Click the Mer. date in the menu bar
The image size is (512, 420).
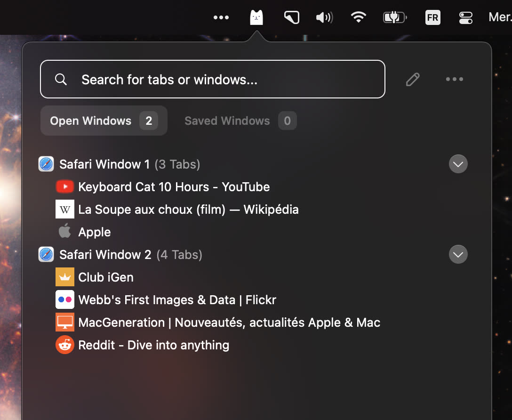pyautogui.click(x=500, y=17)
